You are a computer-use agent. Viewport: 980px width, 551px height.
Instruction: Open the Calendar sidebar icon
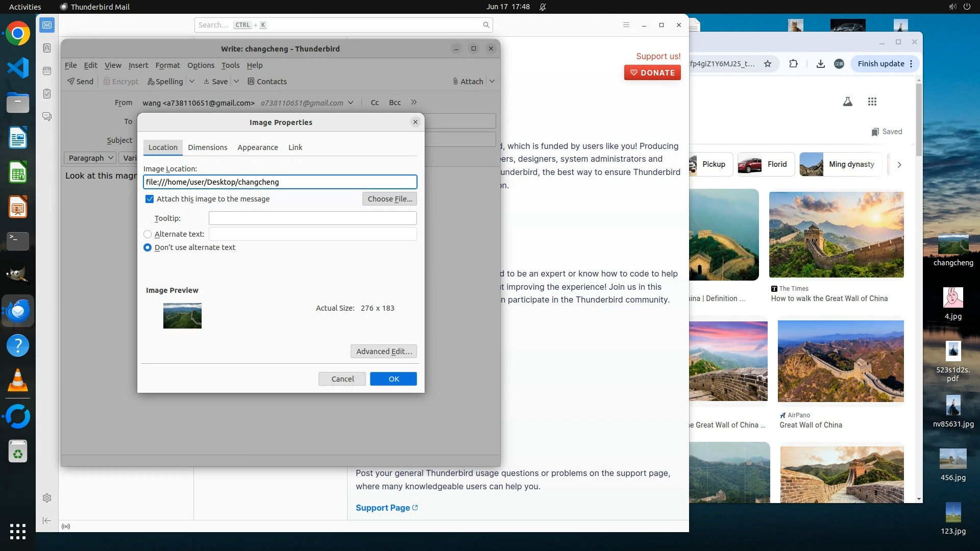[x=47, y=71]
